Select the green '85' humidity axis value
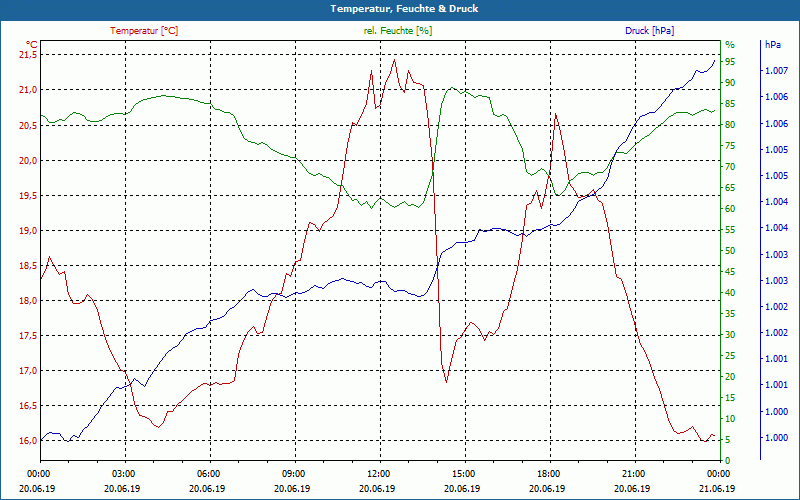 click(x=730, y=104)
